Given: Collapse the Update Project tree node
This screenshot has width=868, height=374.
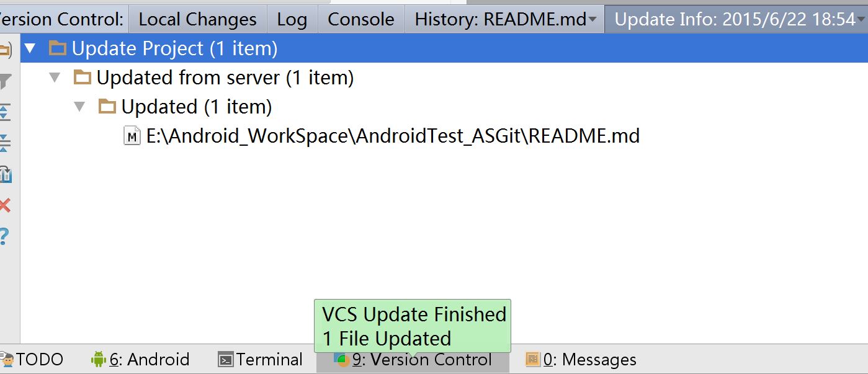Looking at the screenshot, I should [x=30, y=48].
